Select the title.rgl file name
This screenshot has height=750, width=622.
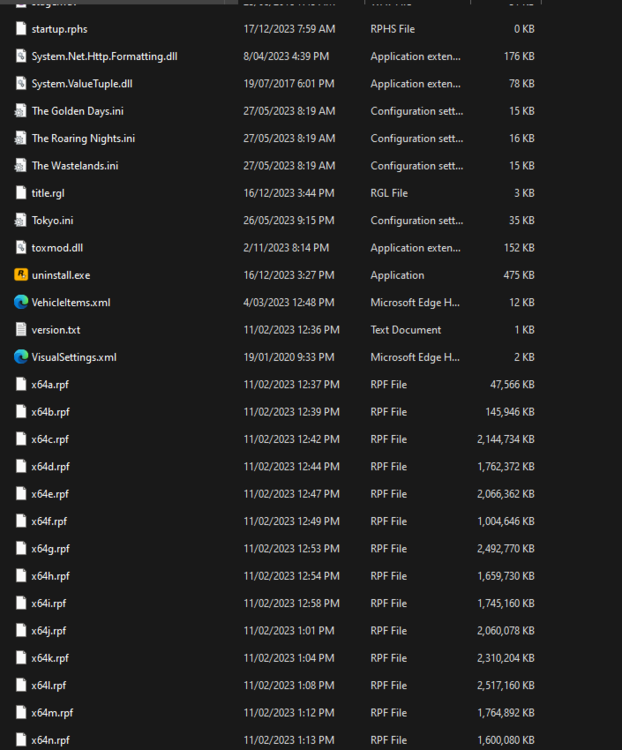(48, 193)
